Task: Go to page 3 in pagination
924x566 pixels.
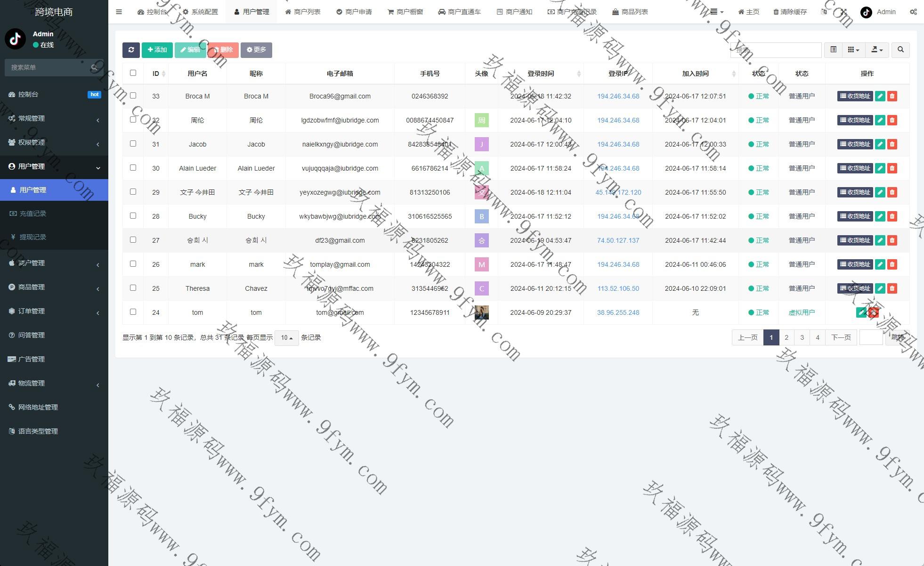Action: (x=802, y=337)
